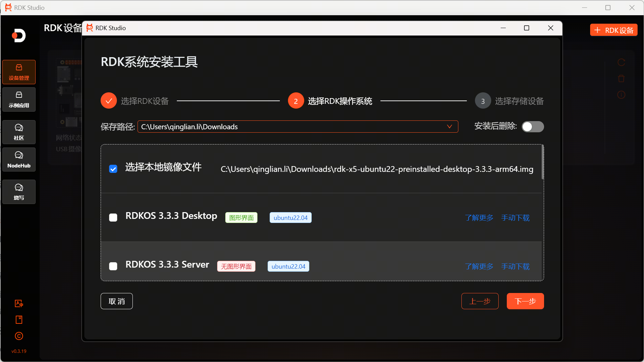Open NodeHub from the sidebar
644x362 pixels.
pyautogui.click(x=19, y=159)
